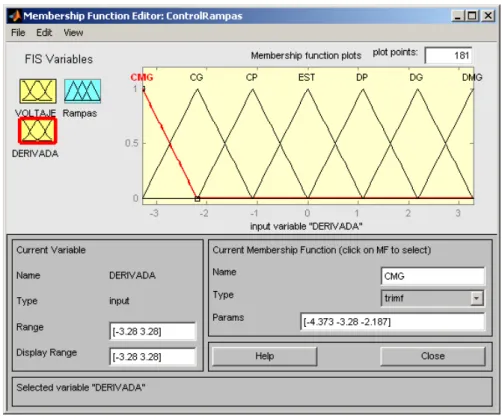
Task: Click the DERIVADA name value in Current Variable
Action: click(x=132, y=275)
